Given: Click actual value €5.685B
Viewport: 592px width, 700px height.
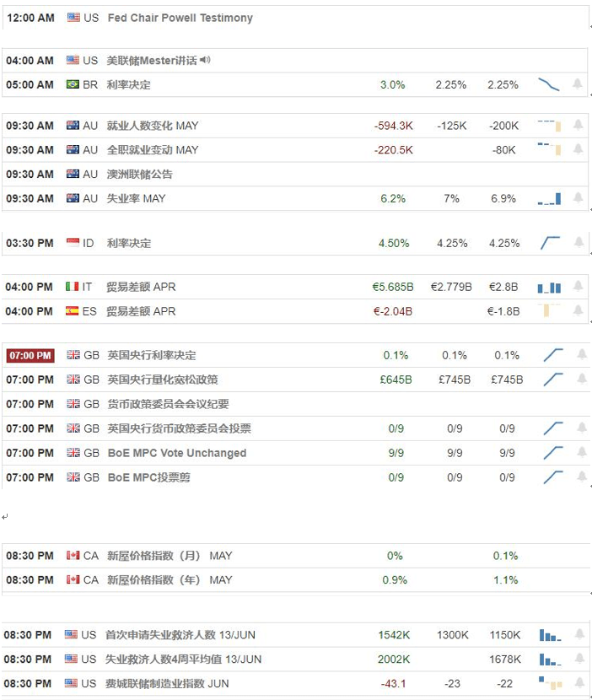Looking at the screenshot, I should [393, 287].
